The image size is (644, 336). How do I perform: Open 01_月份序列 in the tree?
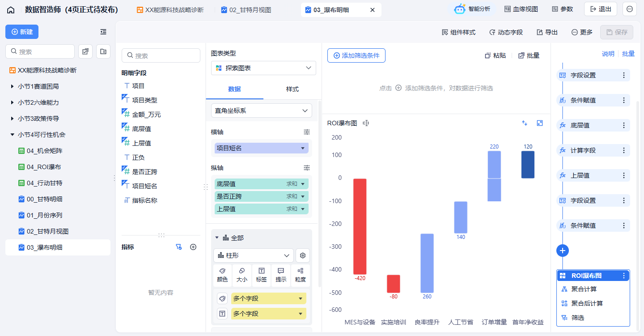[x=58, y=215]
